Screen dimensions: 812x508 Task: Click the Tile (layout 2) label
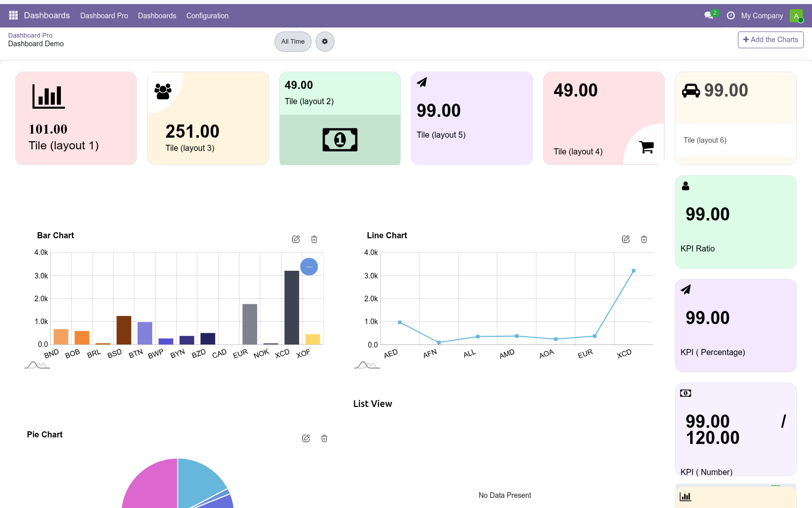(309, 101)
